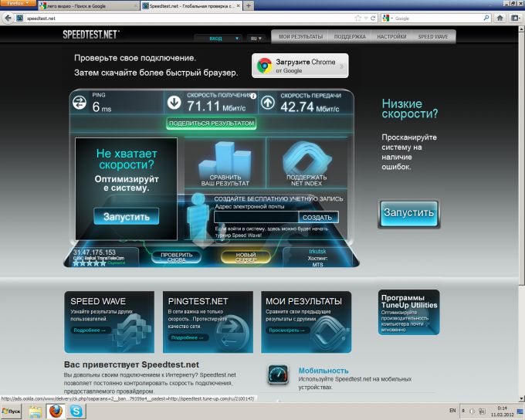This screenshot has width=525, height=420.
Task: Open the search engine selector dropdown
Action: coord(388,19)
